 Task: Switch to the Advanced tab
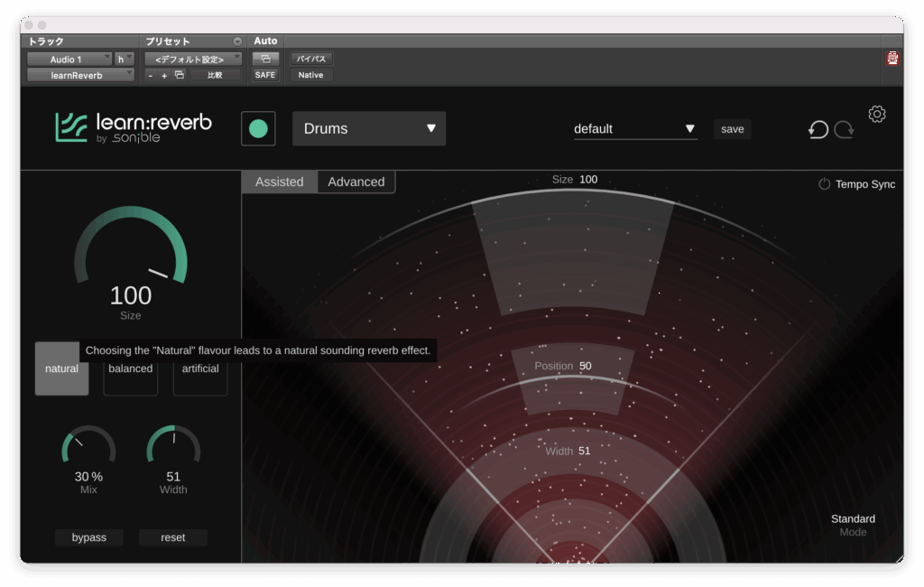[x=356, y=182]
